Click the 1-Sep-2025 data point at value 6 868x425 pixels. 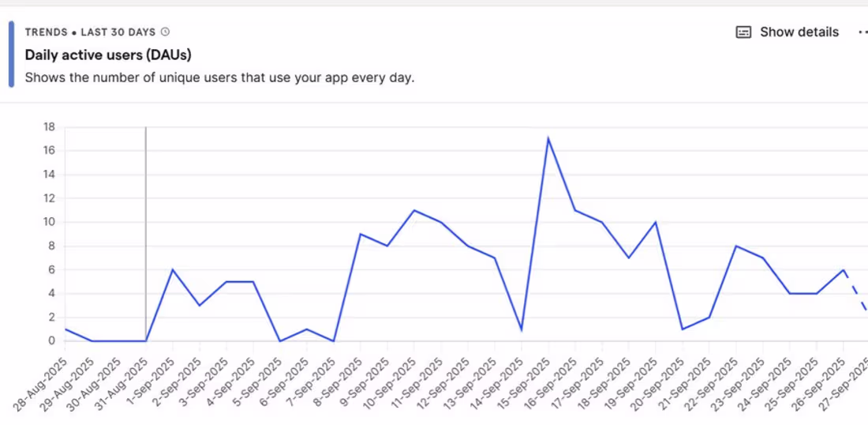pyautogui.click(x=172, y=269)
